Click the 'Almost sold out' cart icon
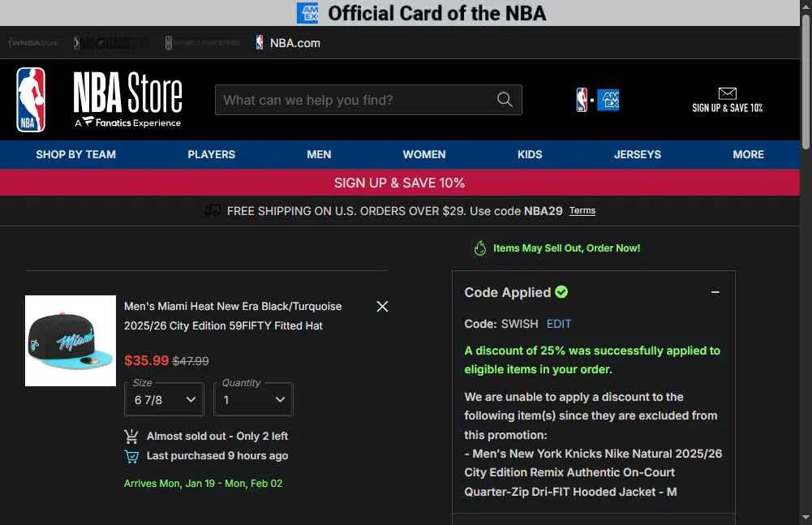The height and width of the screenshot is (525, 812). (x=131, y=437)
